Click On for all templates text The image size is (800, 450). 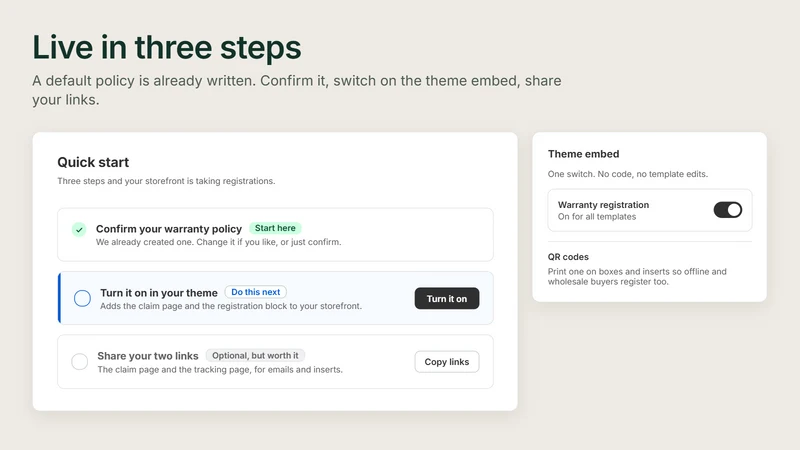(x=597, y=216)
